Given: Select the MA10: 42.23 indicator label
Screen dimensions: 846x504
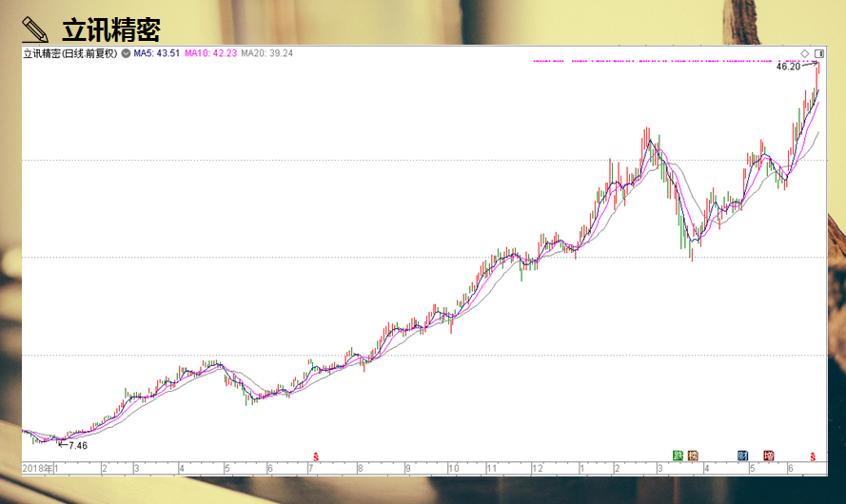Looking at the screenshot, I should [x=210, y=53].
